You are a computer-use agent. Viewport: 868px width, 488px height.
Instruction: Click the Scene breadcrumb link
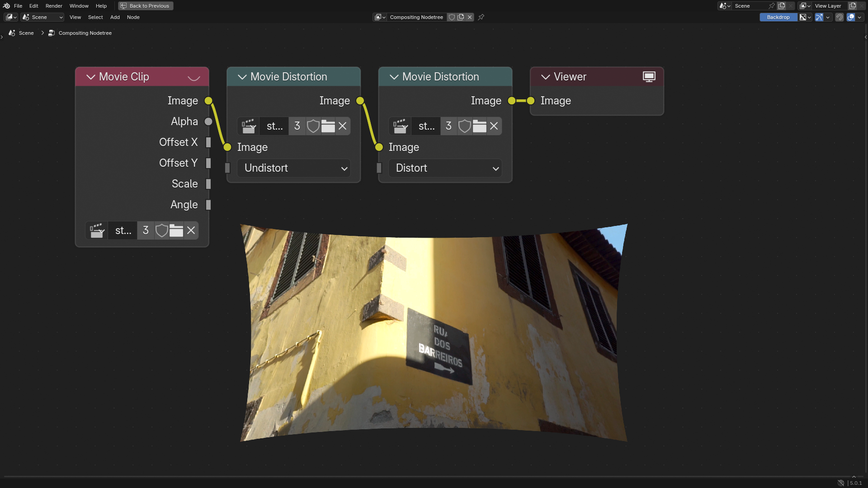click(26, 33)
